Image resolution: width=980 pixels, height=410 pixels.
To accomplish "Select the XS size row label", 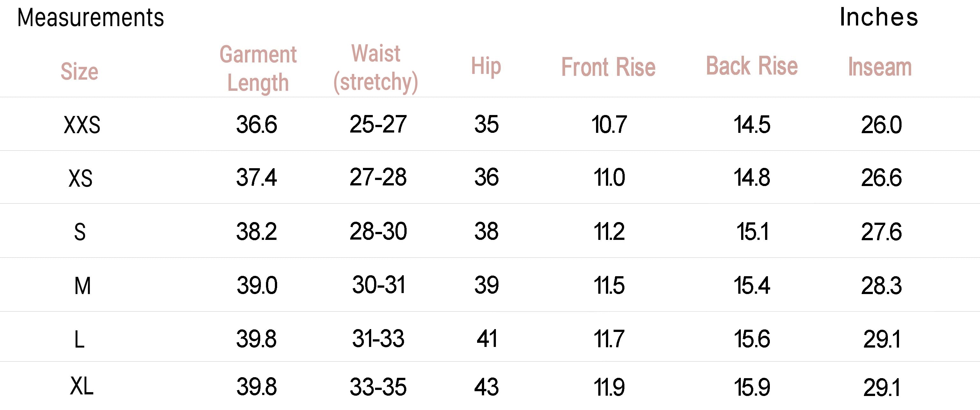I will [80, 178].
